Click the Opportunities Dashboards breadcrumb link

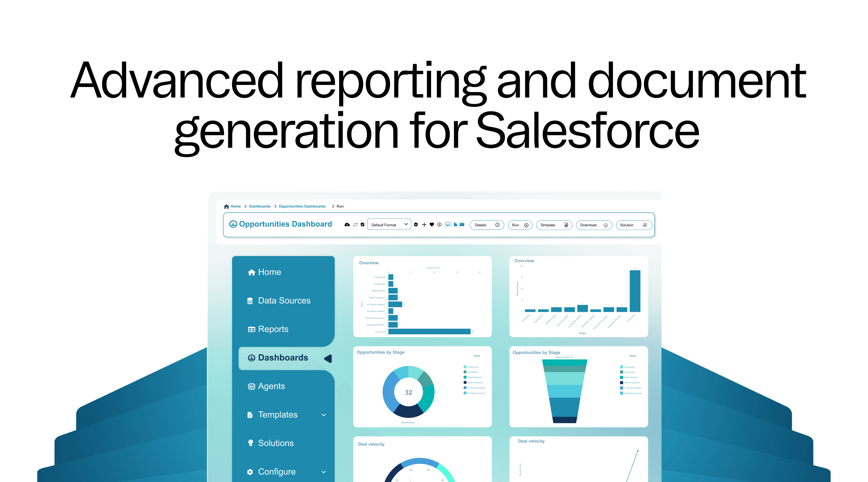click(x=302, y=206)
